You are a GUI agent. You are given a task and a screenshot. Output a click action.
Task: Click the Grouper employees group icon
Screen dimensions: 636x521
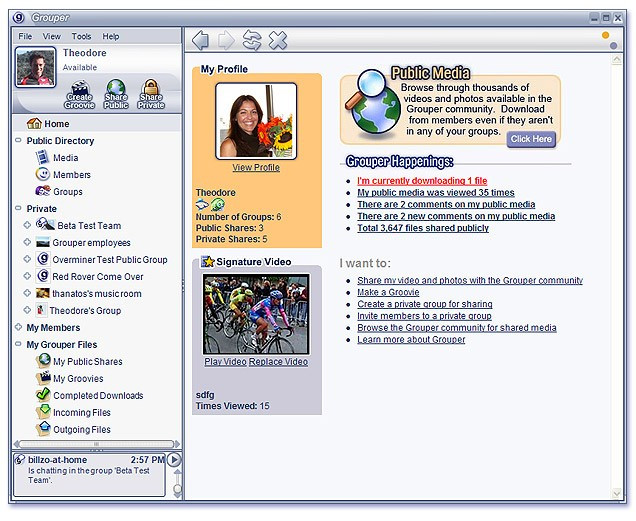(43, 242)
